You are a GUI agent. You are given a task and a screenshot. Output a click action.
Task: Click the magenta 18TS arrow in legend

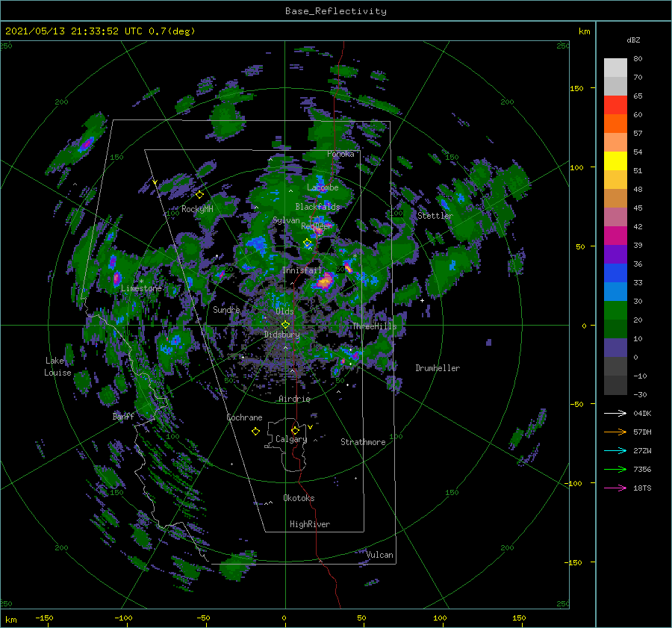pos(615,488)
